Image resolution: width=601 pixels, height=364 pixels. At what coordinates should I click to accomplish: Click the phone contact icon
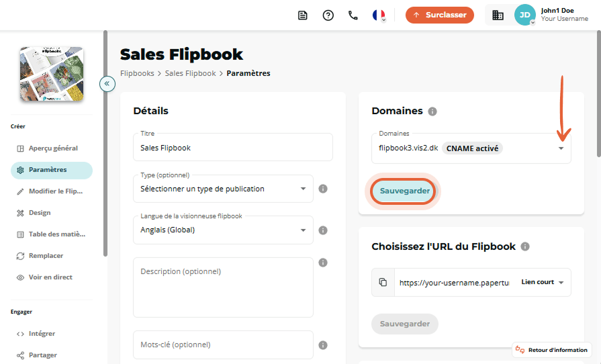click(x=353, y=15)
